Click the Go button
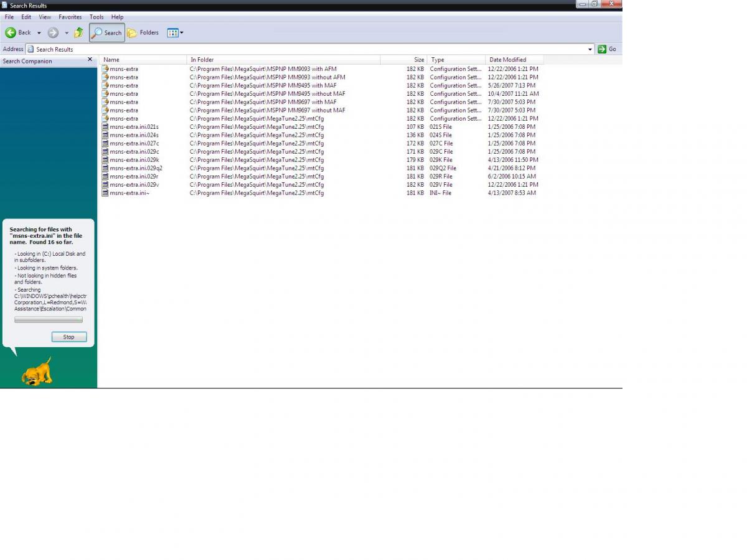Screen dimensions: 747x560 coord(608,49)
